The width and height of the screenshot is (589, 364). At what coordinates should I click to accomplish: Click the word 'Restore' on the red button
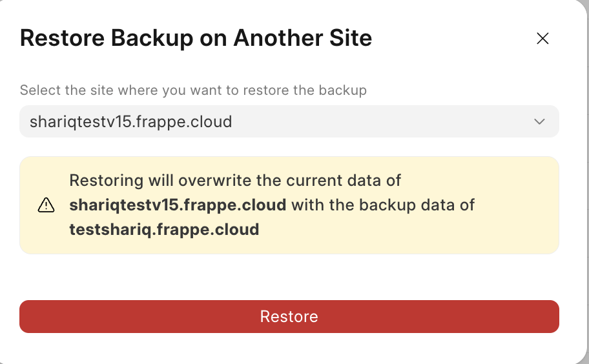click(289, 317)
